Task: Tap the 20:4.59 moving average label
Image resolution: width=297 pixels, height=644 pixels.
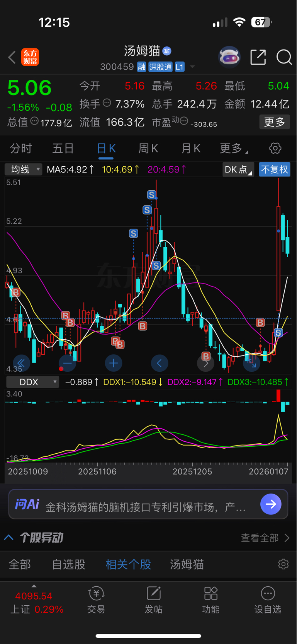Action: (167, 169)
